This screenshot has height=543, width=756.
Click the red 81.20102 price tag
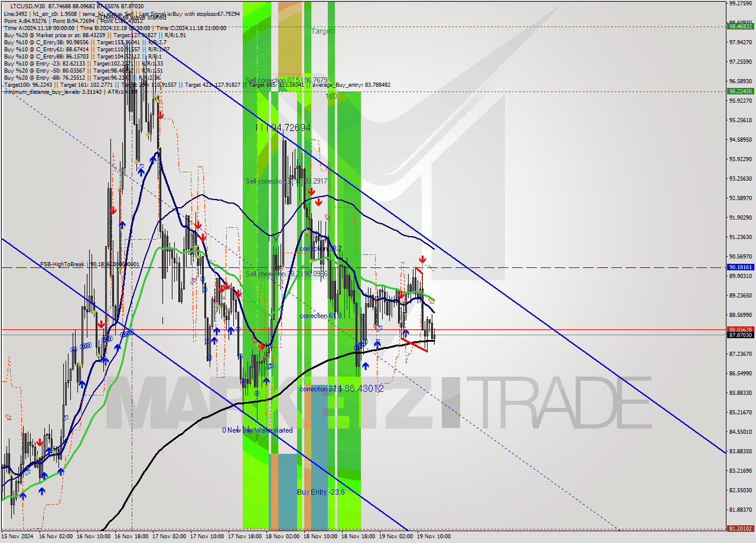tap(740, 529)
